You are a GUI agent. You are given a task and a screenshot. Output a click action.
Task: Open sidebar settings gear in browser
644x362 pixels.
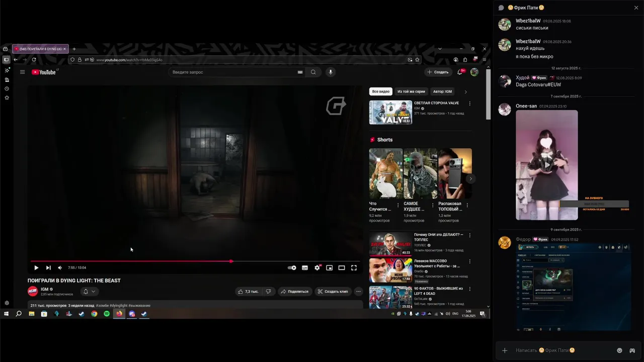[7, 303]
